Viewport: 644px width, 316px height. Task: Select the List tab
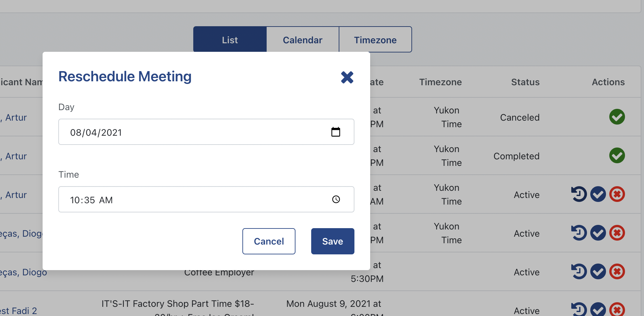(x=230, y=40)
